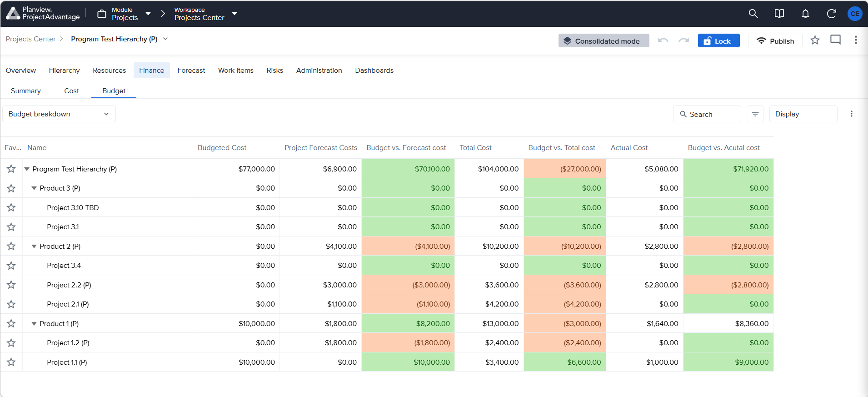Open the help book icon
The height and width of the screenshot is (397, 868).
[779, 14]
